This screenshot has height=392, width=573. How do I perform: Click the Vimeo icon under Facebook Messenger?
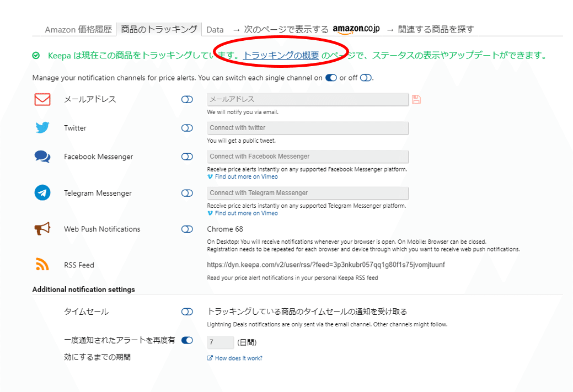tap(210, 177)
